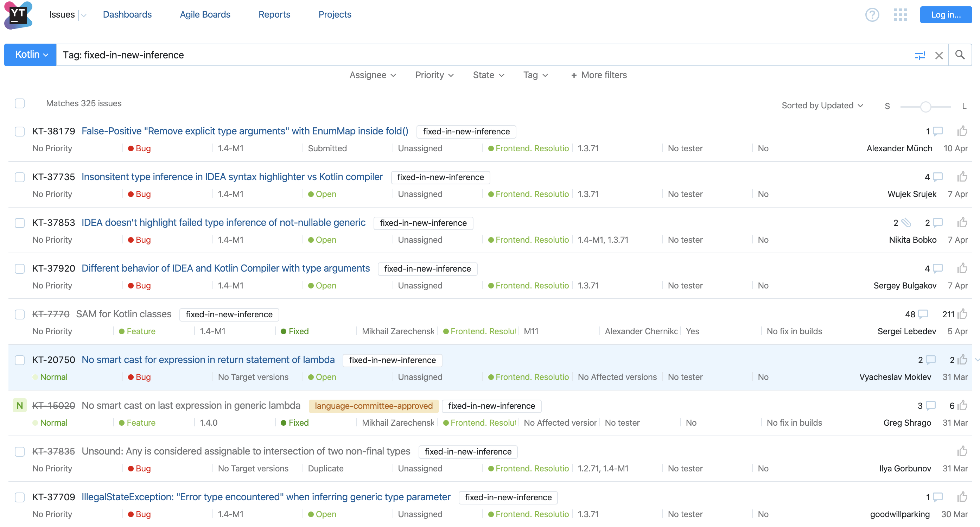Image resolution: width=980 pixels, height=527 pixels.
Task: Toggle the select-all issues checkbox
Action: point(20,103)
